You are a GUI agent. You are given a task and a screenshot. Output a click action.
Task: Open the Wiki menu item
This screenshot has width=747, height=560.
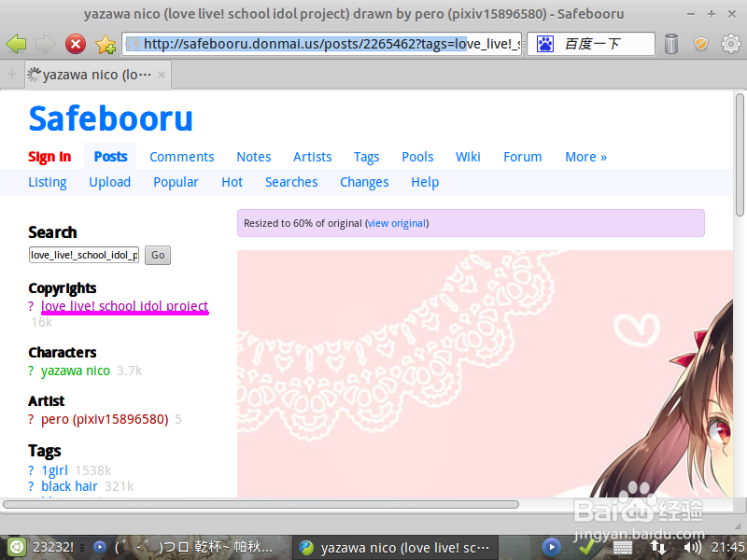[468, 157]
